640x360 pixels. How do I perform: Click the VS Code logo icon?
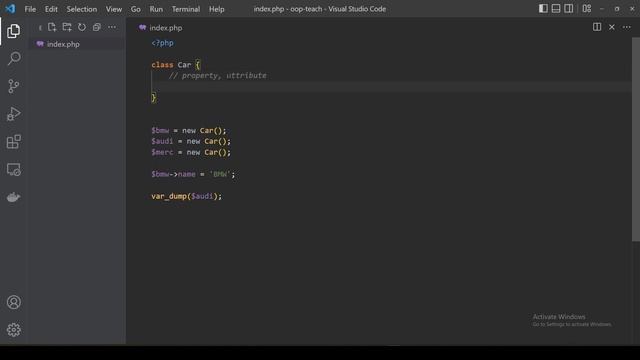tap(10, 9)
